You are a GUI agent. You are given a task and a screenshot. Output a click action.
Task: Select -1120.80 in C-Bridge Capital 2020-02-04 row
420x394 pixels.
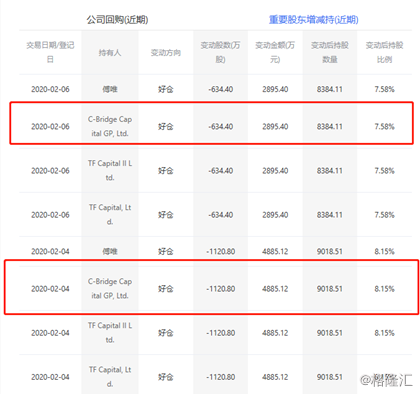(220, 289)
